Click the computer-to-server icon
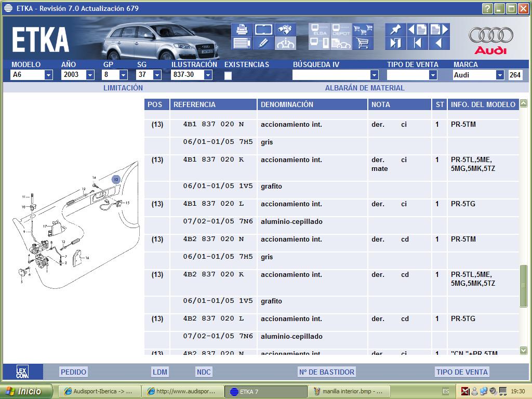 point(319,43)
